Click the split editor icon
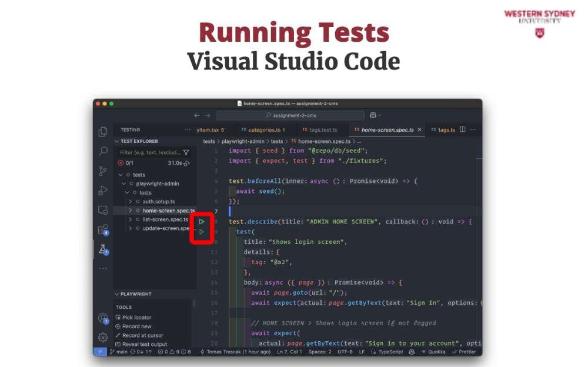Viewport: 588px width, 367px height. (462, 129)
